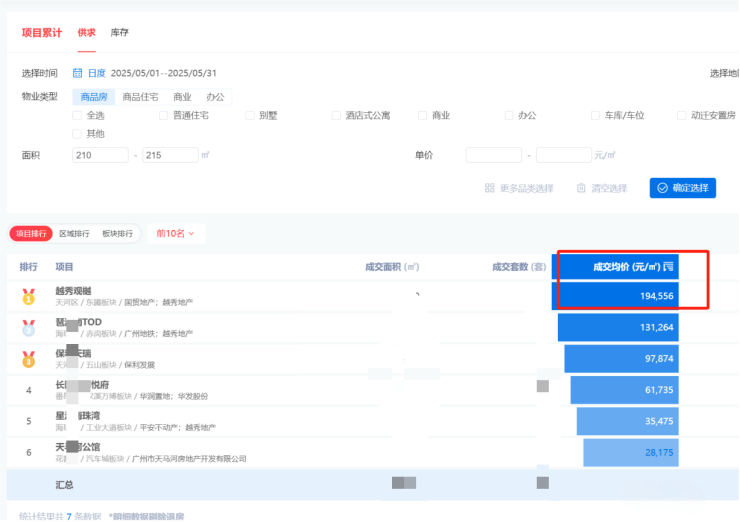This screenshot has width=740, height=522.
Task: Switch to the 板块排行 ranking tab
Action: click(117, 233)
